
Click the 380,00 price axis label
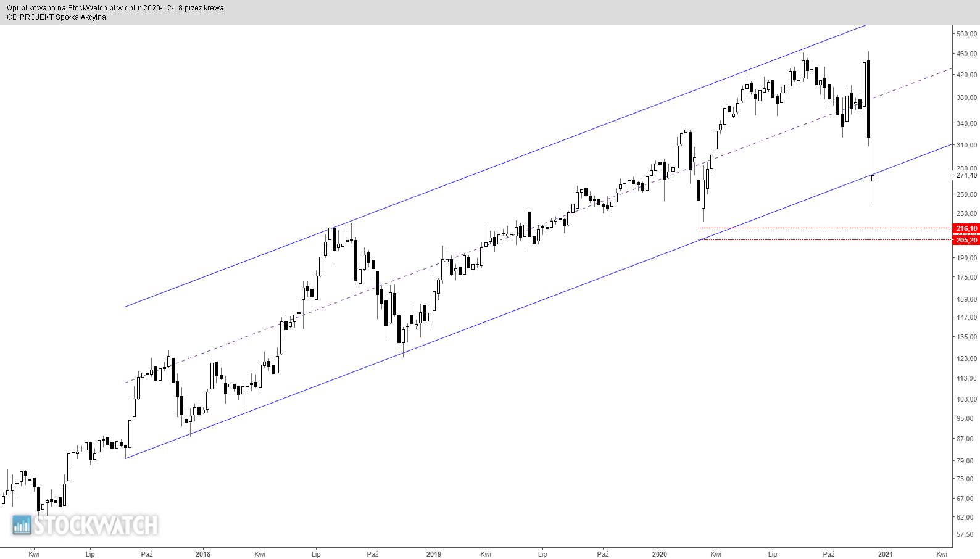click(966, 97)
